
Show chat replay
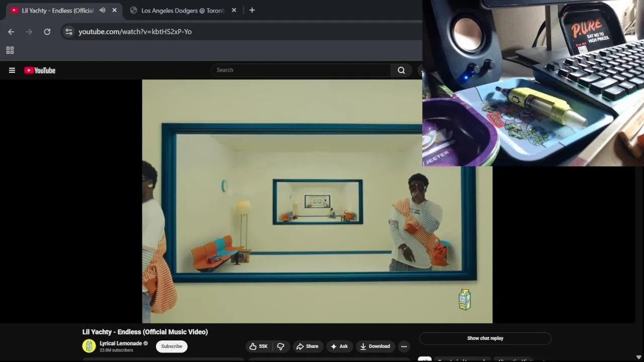pos(485,338)
